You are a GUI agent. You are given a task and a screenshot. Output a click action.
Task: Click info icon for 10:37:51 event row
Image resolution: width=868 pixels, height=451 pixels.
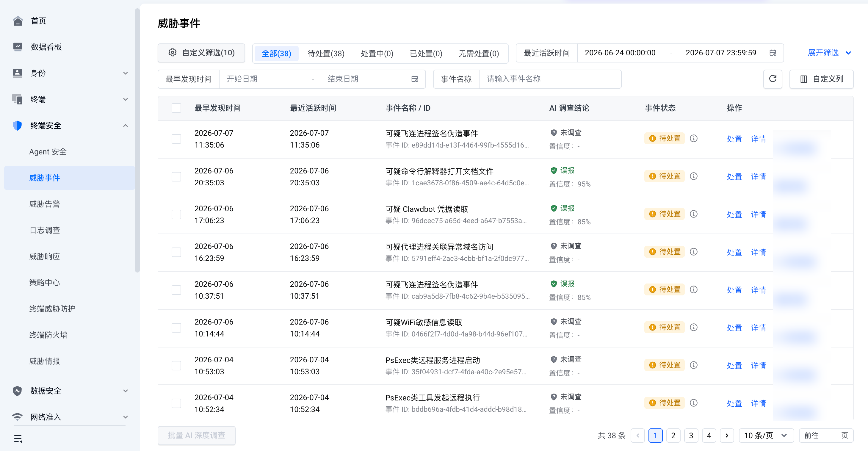tap(693, 289)
